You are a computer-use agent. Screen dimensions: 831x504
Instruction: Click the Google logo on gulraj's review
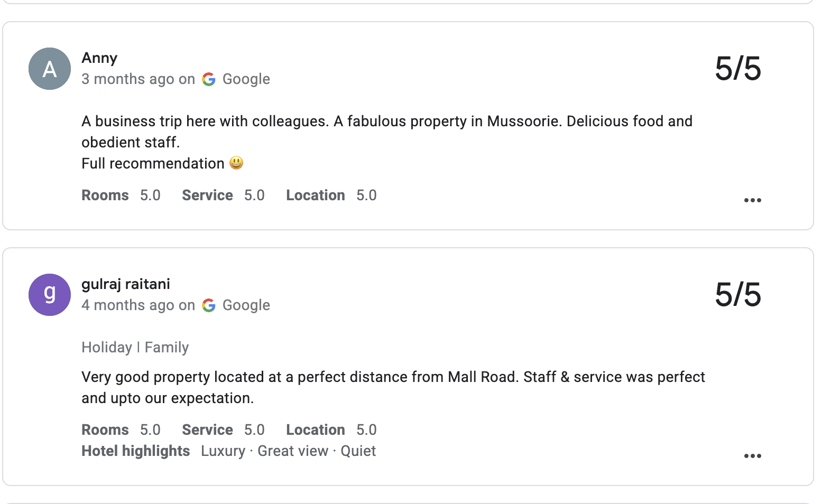pyautogui.click(x=209, y=305)
